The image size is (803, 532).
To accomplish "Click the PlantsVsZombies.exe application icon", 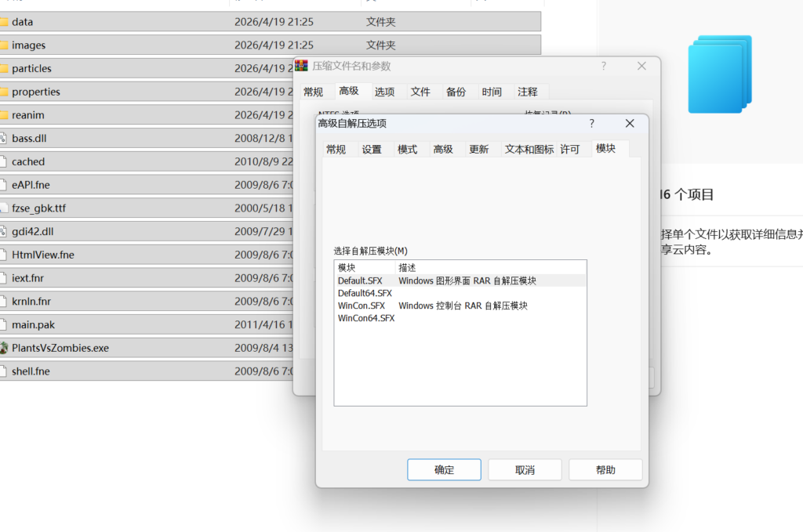I will (x=3, y=348).
